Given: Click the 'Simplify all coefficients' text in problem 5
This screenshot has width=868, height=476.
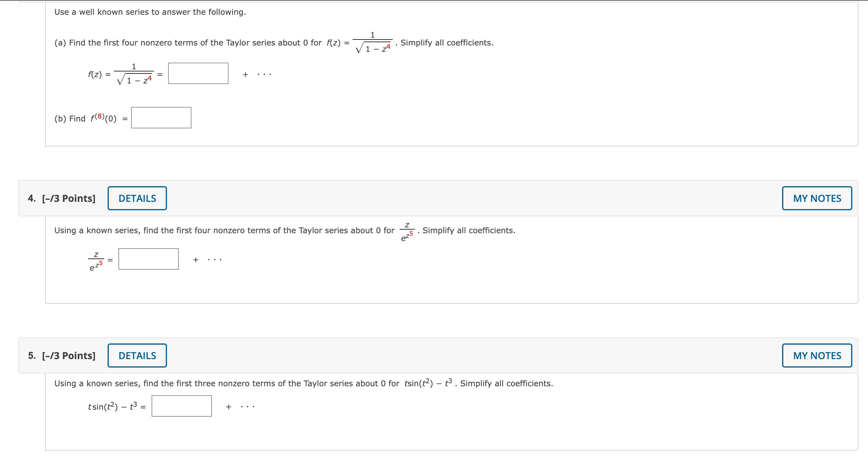Looking at the screenshot, I should [x=505, y=383].
